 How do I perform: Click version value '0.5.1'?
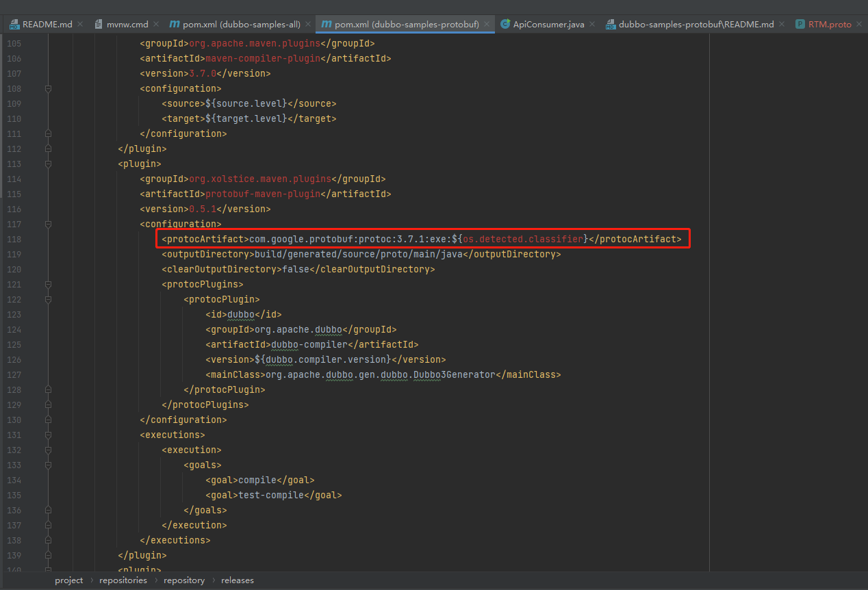(x=203, y=209)
